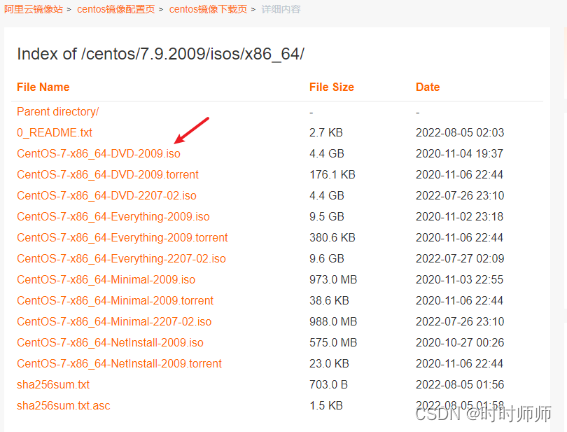Viewport: 567px width, 432px height.
Task: Open 0_README.txt file link
Action: pyautogui.click(x=55, y=133)
